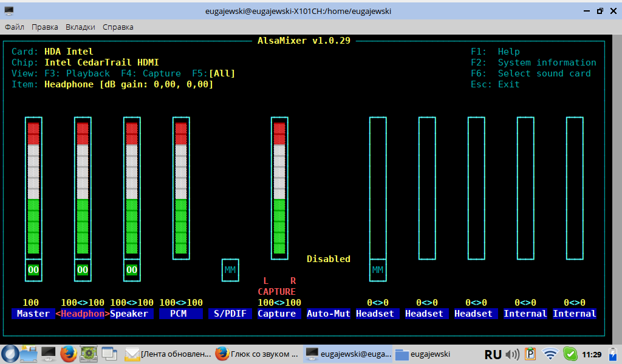Screen dimensions: 622x364
Task: Click the F6 Select sound card option
Action: pos(544,73)
